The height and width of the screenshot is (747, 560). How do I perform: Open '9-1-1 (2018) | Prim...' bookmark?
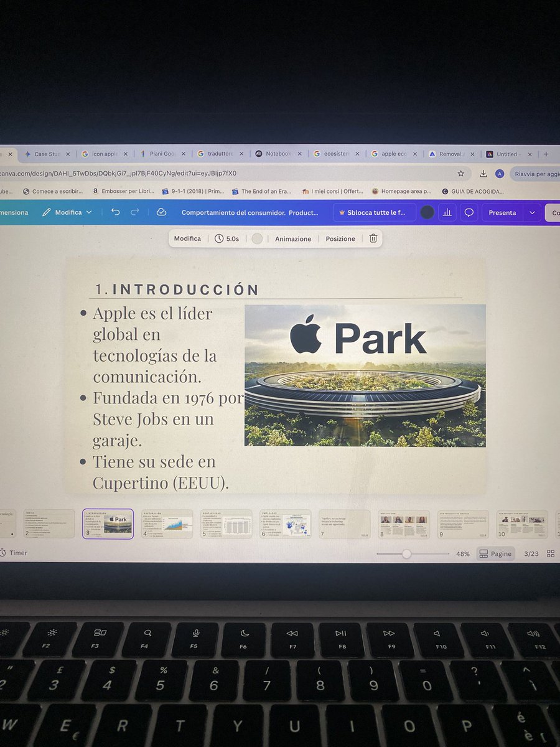coord(193,192)
